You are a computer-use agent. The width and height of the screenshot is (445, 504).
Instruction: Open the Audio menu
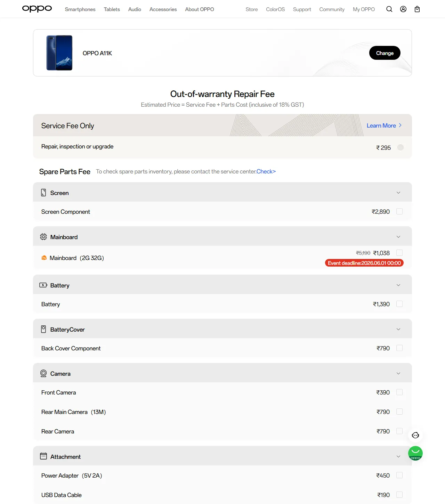(x=135, y=9)
